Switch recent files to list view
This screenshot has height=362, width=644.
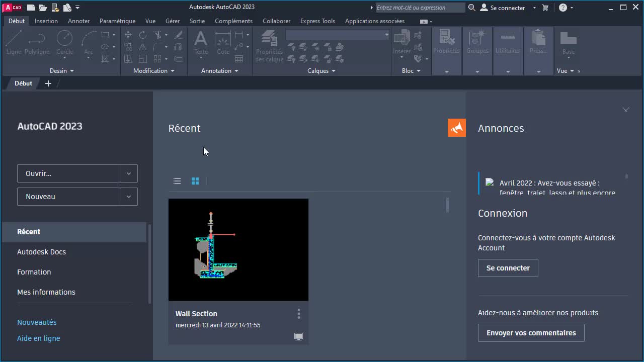click(x=177, y=181)
